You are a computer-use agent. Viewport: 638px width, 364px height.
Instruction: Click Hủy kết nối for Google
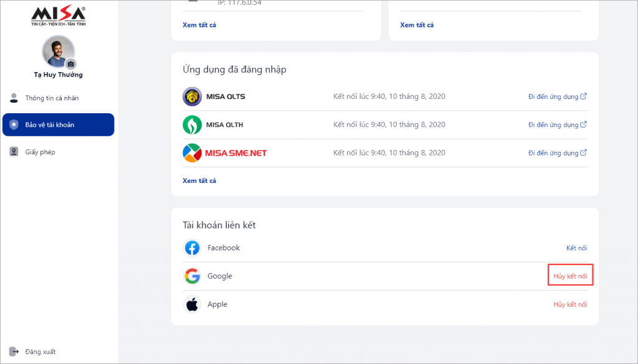(570, 276)
